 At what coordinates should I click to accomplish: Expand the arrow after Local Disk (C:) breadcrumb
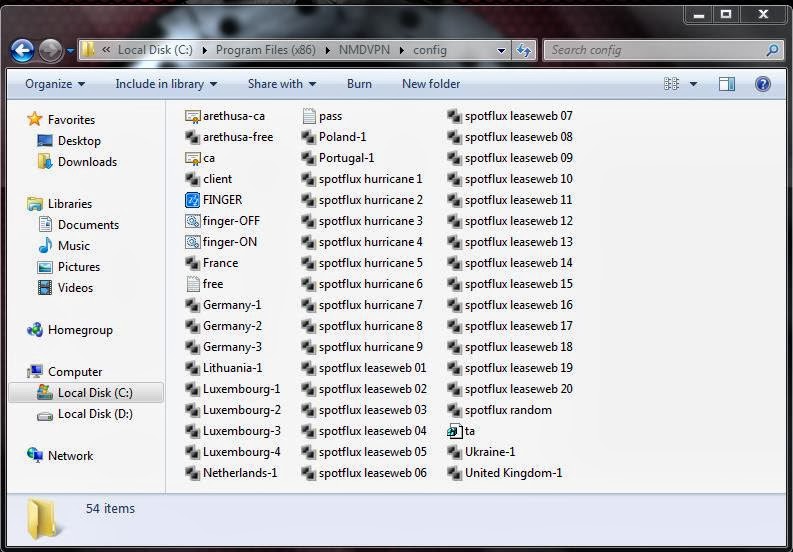[x=205, y=50]
